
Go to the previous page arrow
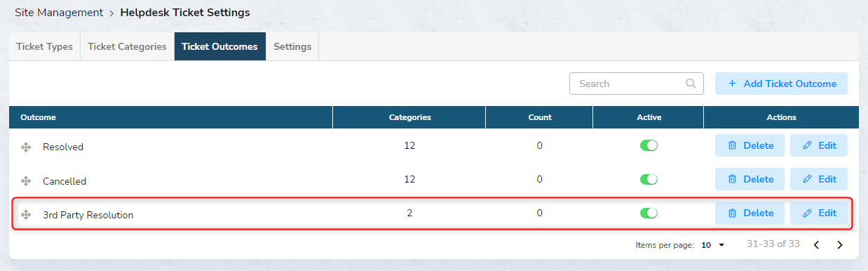point(816,245)
